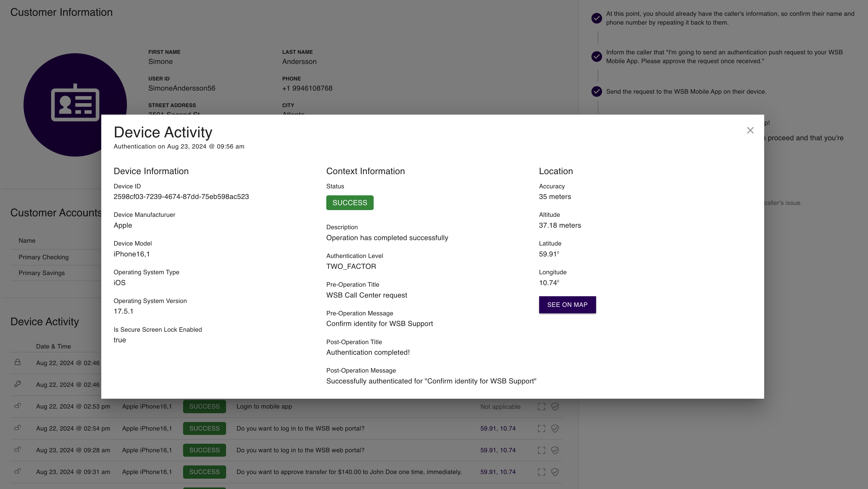868x489 pixels.
Task: Toggle the checkmark for the confirm name step
Action: pos(597,18)
